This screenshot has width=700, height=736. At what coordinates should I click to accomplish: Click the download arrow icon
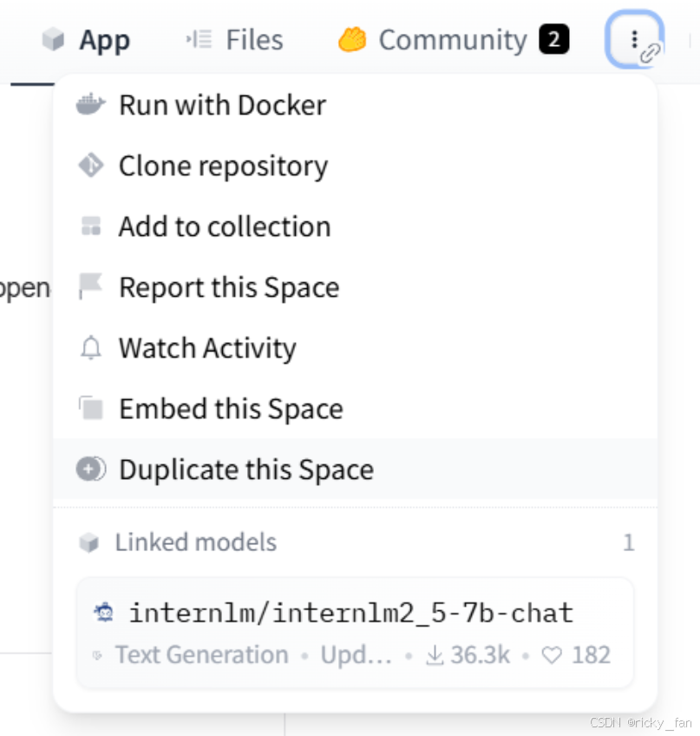(x=435, y=655)
